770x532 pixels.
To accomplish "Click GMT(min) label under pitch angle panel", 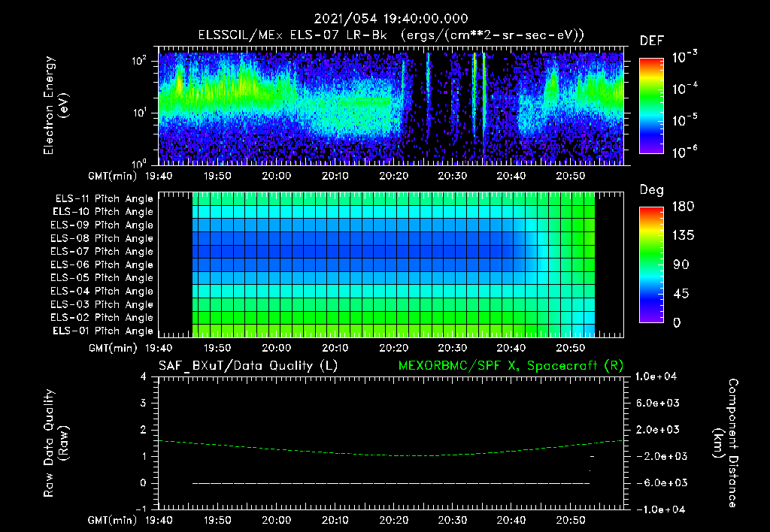I will click(113, 348).
